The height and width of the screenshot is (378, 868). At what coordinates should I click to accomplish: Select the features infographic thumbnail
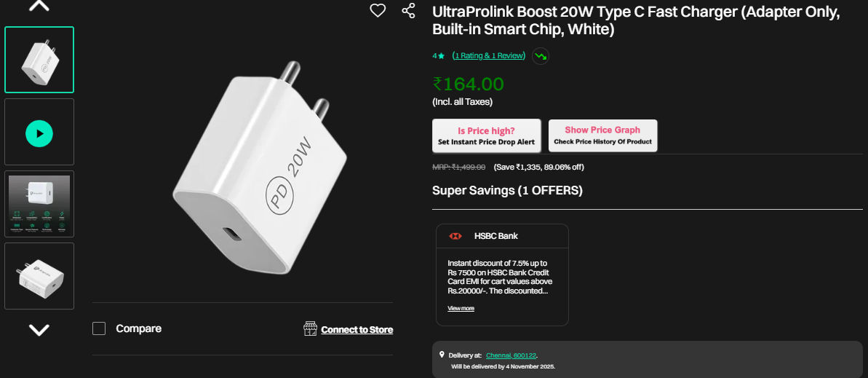point(39,204)
